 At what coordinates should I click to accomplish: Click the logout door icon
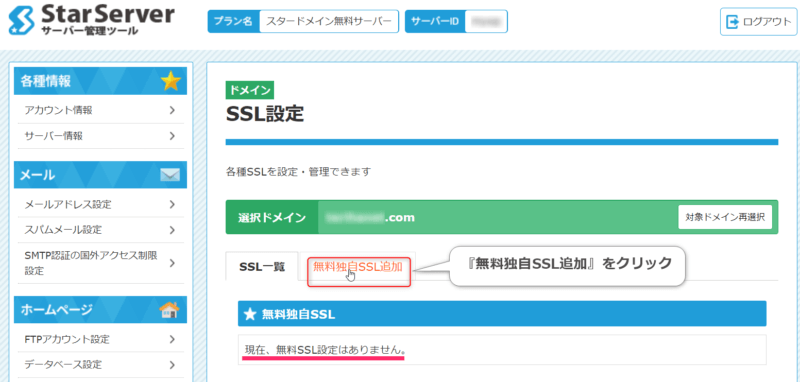732,22
